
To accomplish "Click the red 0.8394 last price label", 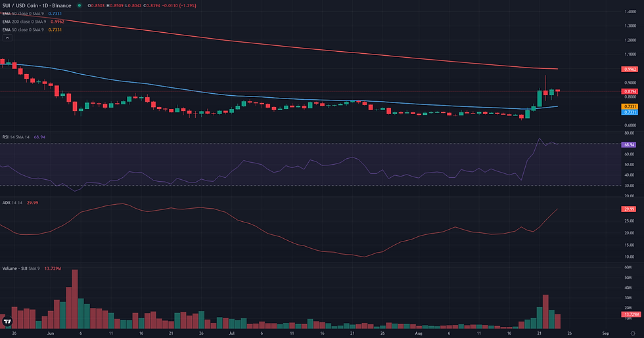I will tap(630, 91).
